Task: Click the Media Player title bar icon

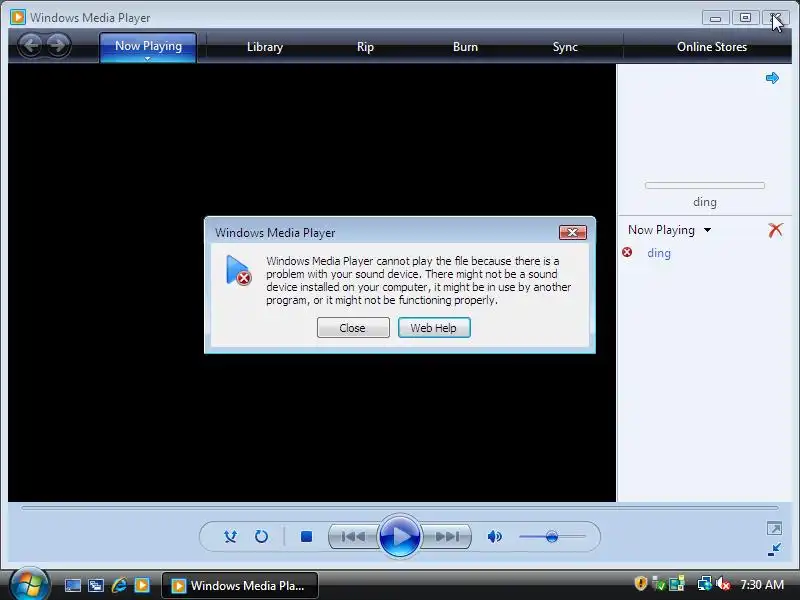Action: [x=18, y=17]
